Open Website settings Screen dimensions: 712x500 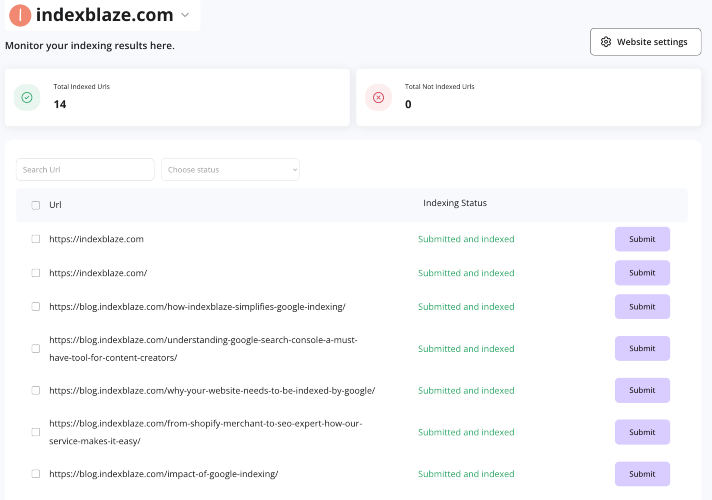pos(645,42)
